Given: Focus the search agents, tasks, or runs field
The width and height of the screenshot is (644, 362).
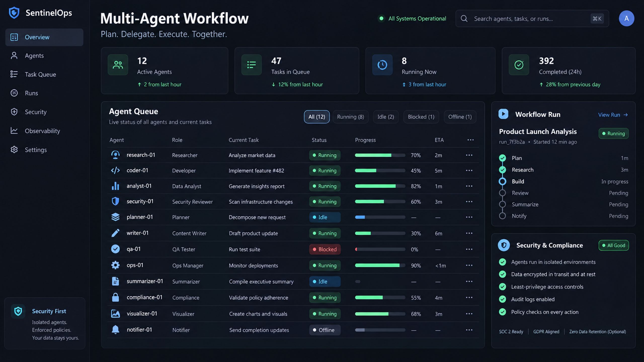Looking at the screenshot, I should pos(532,19).
